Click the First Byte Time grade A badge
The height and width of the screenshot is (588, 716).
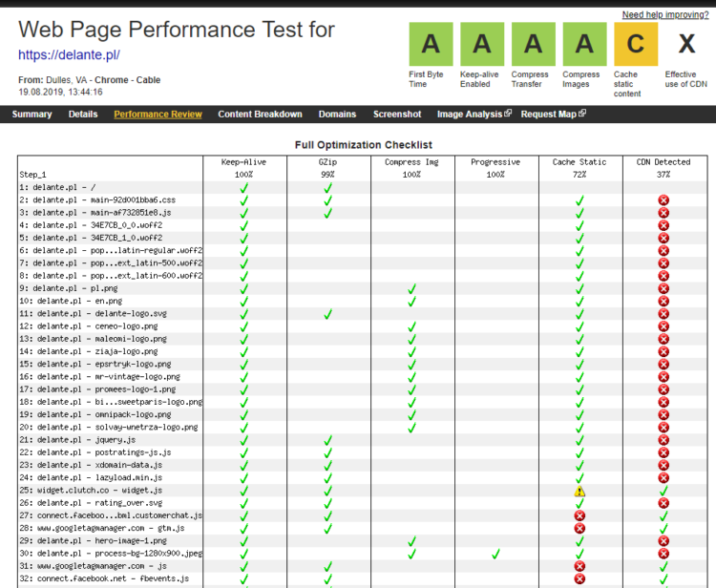(x=431, y=44)
